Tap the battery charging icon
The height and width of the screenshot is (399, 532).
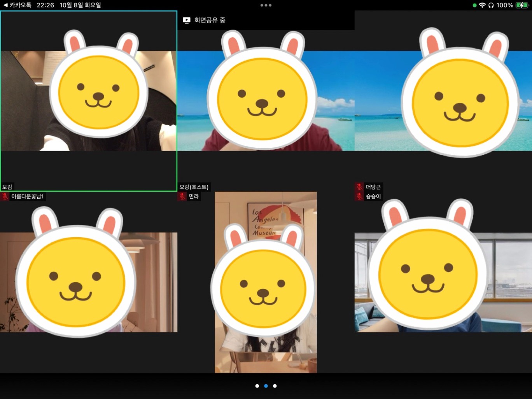[521, 5]
